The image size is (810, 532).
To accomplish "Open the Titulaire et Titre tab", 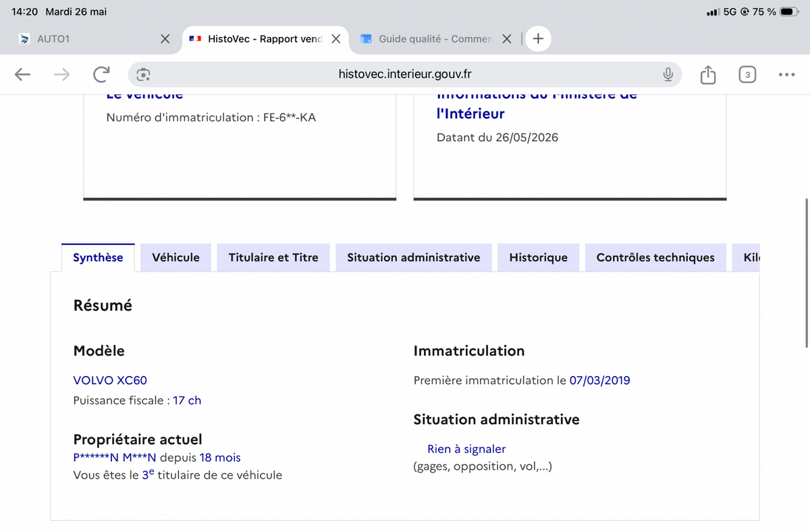I will pos(273,257).
